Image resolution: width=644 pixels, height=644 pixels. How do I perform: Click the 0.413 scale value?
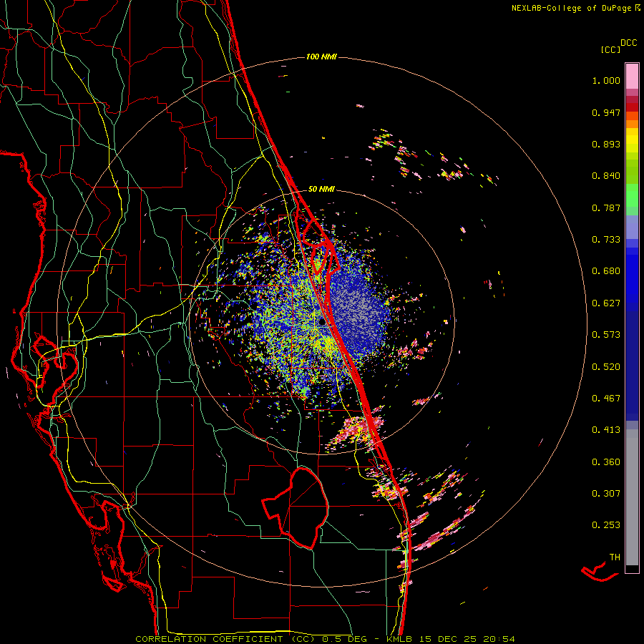[606, 430]
